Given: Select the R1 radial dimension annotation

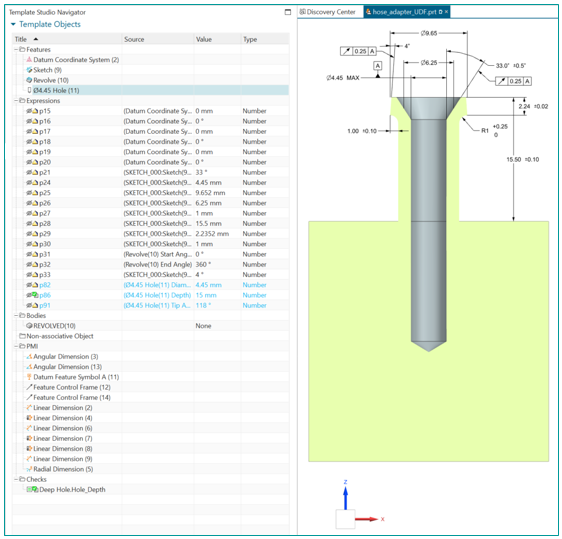Looking at the screenshot, I should pyautogui.click(x=494, y=130).
